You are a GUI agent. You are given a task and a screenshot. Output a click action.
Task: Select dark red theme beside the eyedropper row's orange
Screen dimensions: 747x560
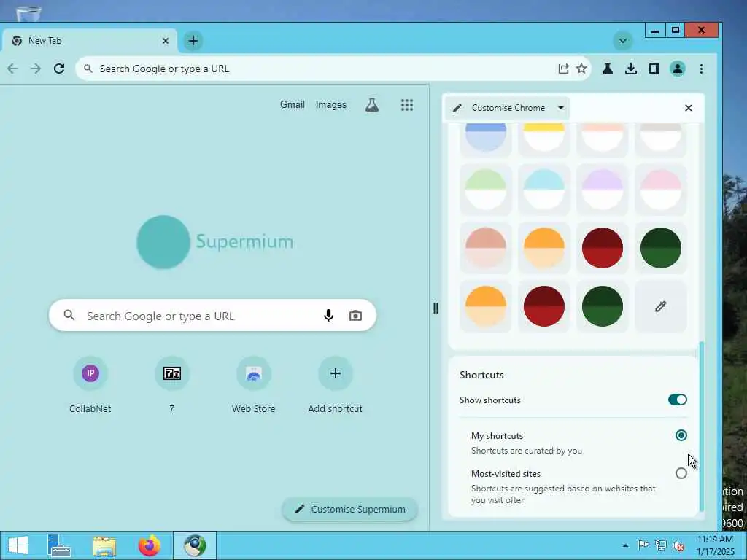(x=543, y=306)
